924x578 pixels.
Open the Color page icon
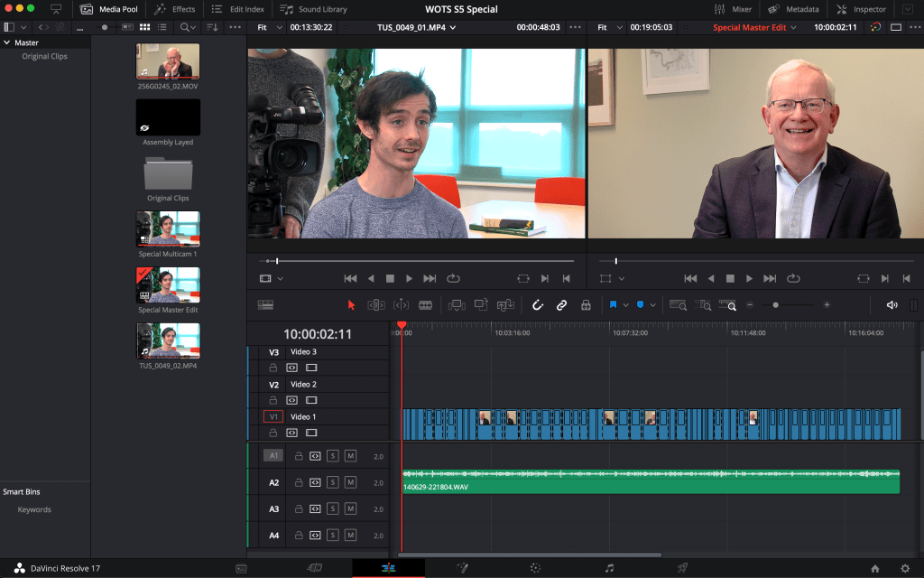tap(535, 568)
